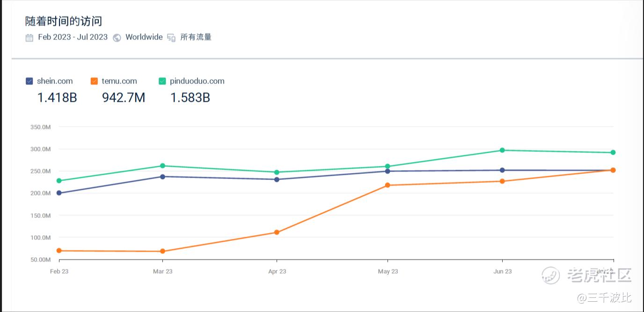Image resolution: width=644 pixels, height=312 pixels.
Task: Click the '50.00M' y-axis label
Action: pos(40,260)
